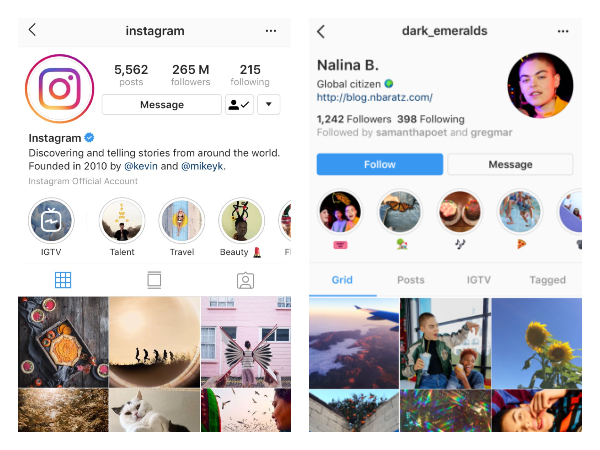The width and height of the screenshot is (600, 450).
Task: Message the Instagram account
Action: click(x=161, y=104)
